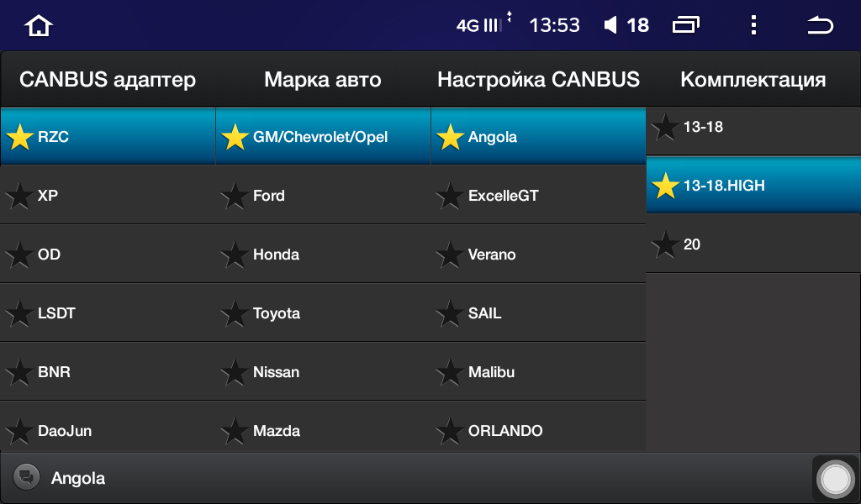Pick the LSDT adapter entry
This screenshot has width=861, height=504.
pos(108,313)
